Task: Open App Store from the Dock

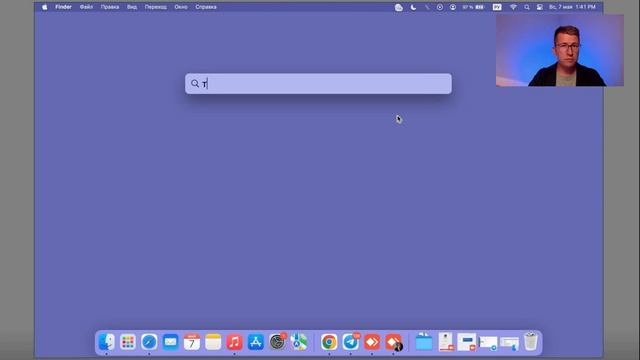Action: coord(256,342)
